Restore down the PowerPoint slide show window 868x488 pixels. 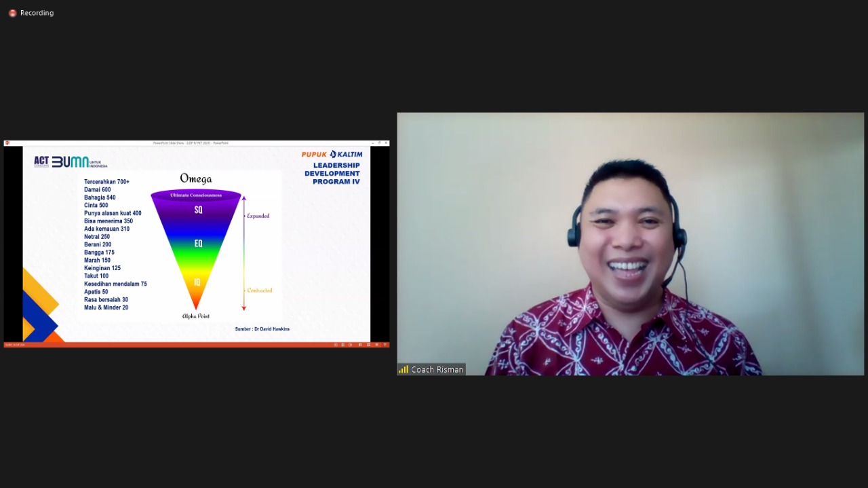[379, 143]
